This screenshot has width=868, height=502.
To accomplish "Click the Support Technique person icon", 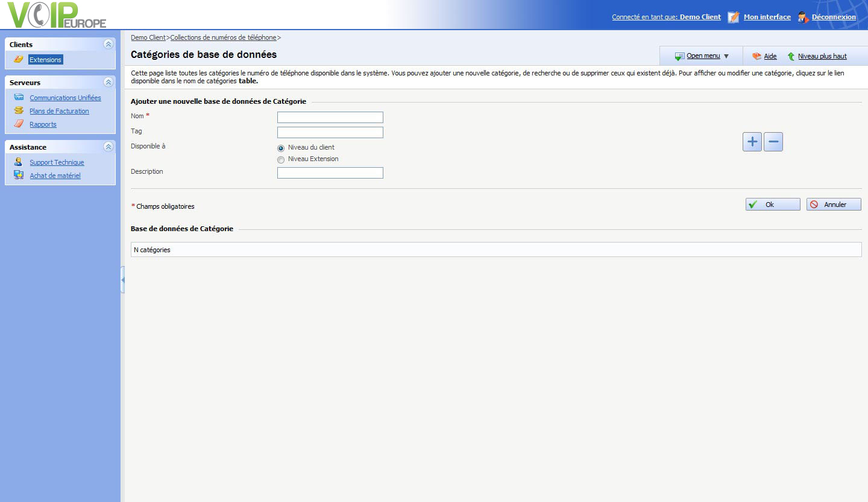I will pos(19,162).
